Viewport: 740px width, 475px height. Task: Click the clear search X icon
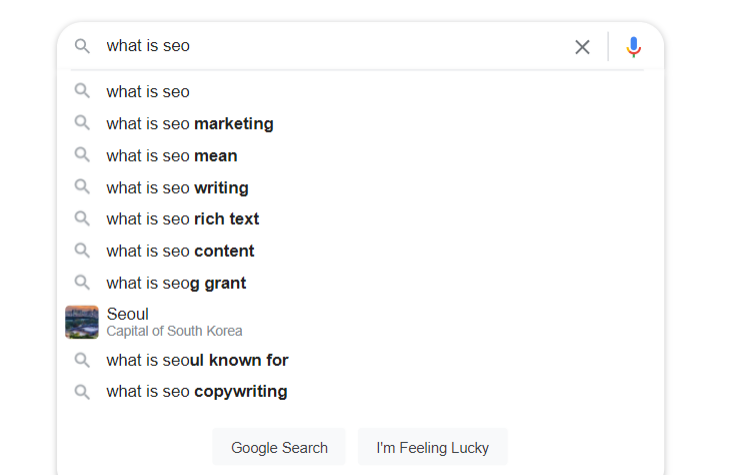pos(582,47)
